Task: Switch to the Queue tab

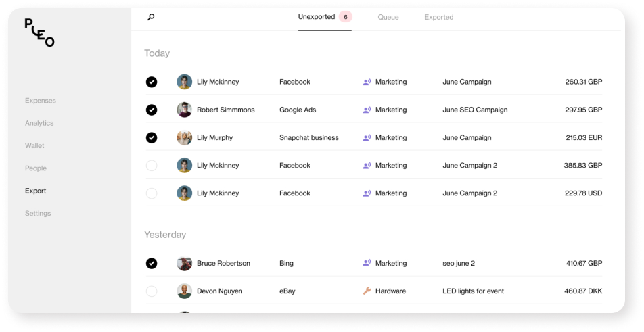Action: 388,17
